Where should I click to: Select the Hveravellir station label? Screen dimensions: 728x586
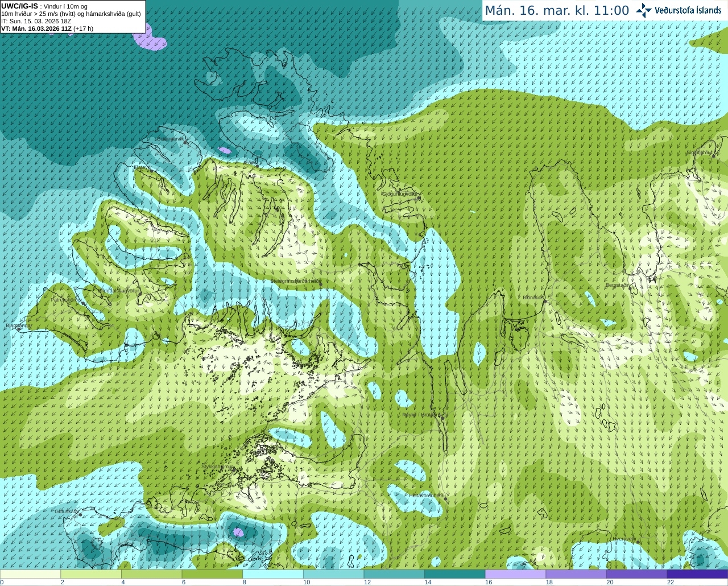tap(624, 539)
